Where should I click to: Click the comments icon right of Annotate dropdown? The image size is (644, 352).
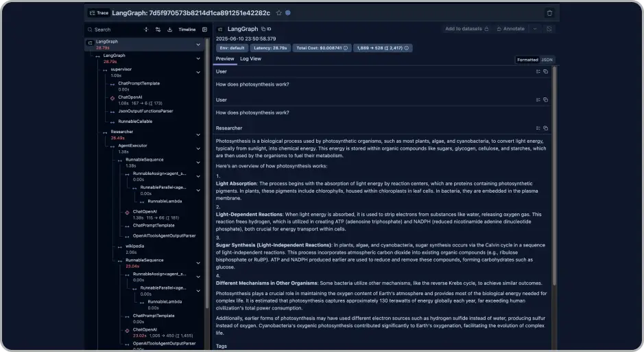click(x=549, y=29)
